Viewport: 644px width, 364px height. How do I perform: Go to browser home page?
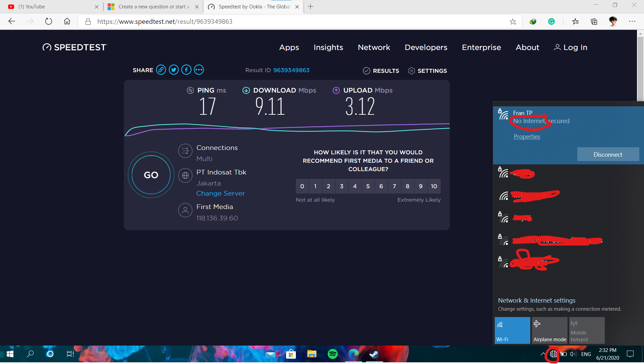[x=67, y=21]
